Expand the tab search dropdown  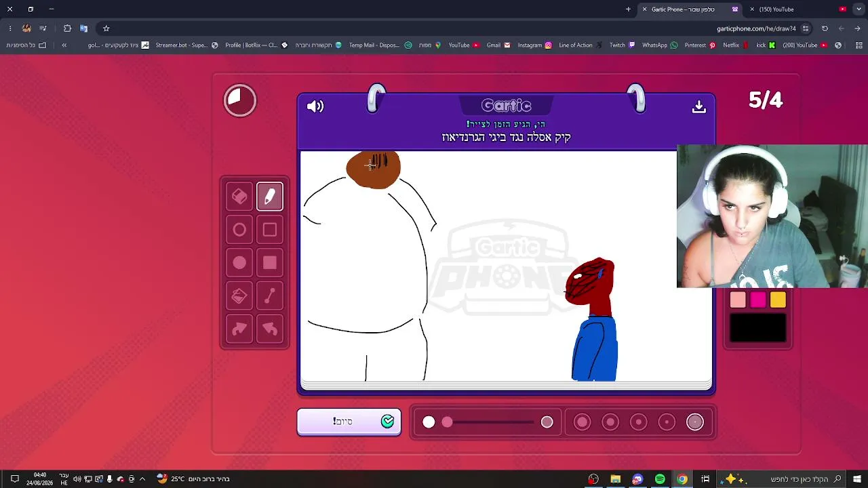pos(858,9)
